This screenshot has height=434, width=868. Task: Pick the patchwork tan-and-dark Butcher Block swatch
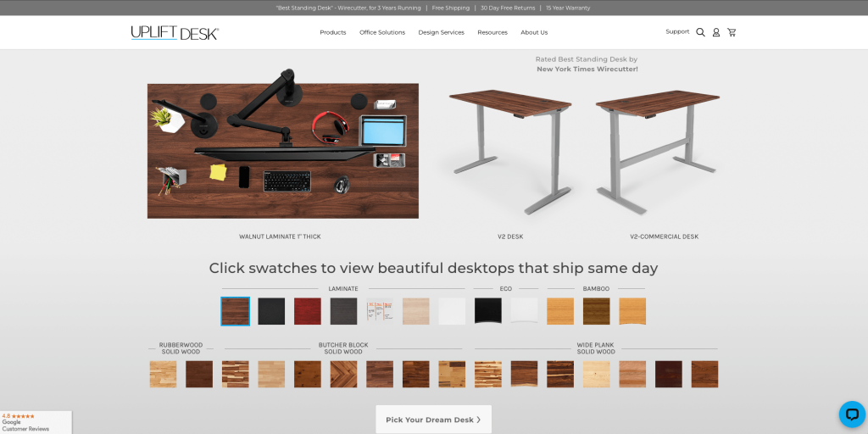tap(453, 374)
